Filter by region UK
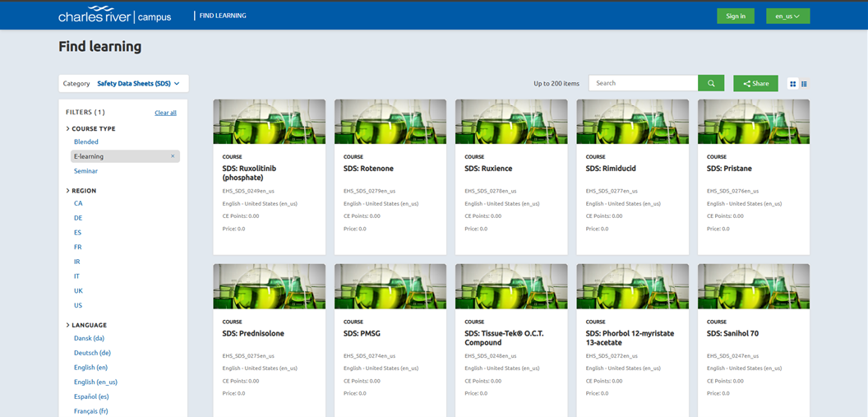Screen dimensions: 868x417 [78, 290]
